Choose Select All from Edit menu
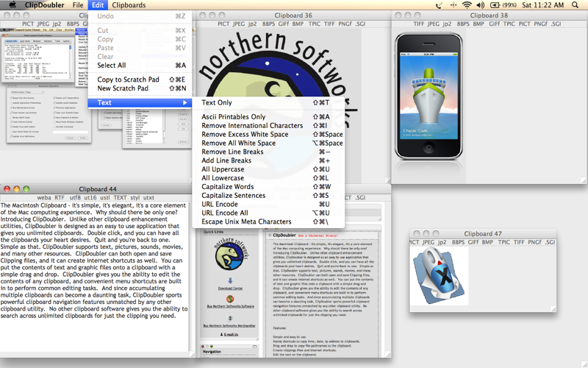The width and height of the screenshot is (588, 368). tap(140, 66)
